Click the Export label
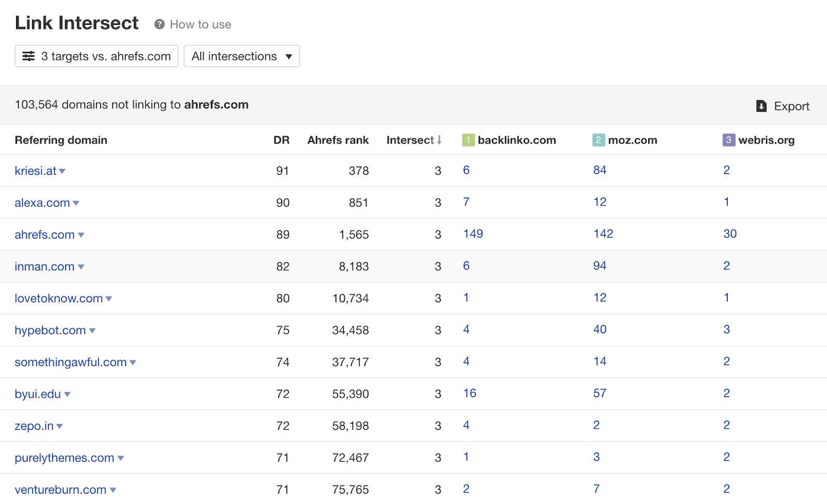The width and height of the screenshot is (827, 504). tap(791, 106)
